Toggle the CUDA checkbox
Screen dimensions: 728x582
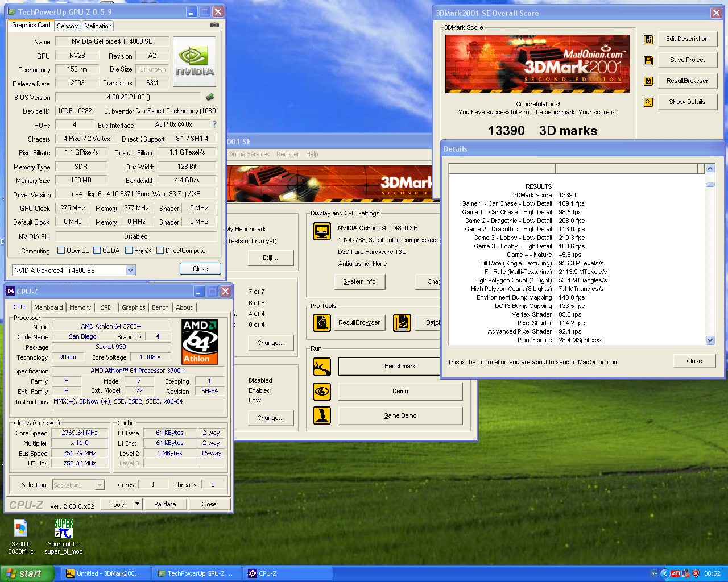tap(97, 251)
